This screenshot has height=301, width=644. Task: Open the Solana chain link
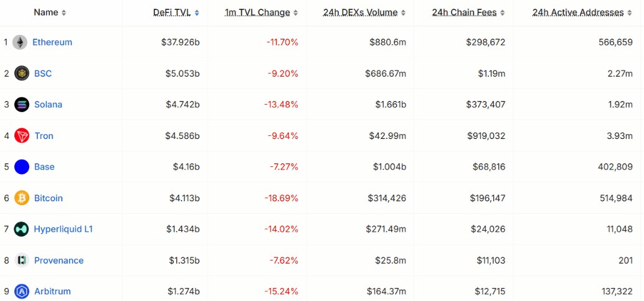(48, 105)
